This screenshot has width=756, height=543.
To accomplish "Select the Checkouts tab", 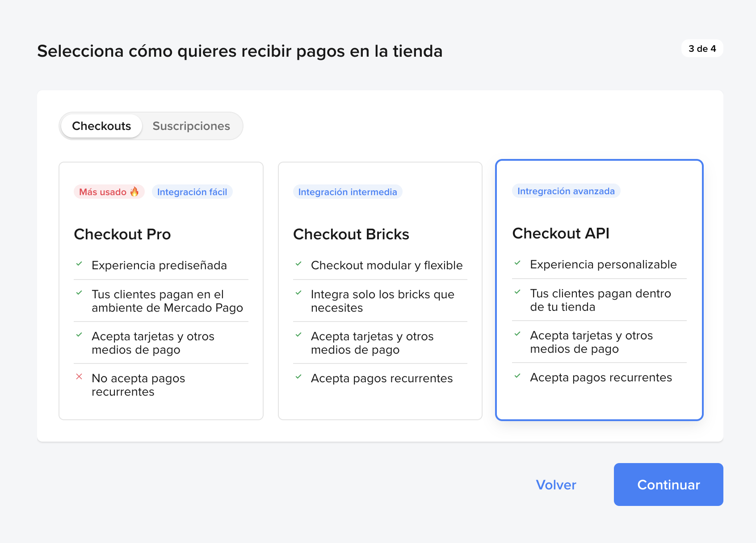I will point(101,126).
